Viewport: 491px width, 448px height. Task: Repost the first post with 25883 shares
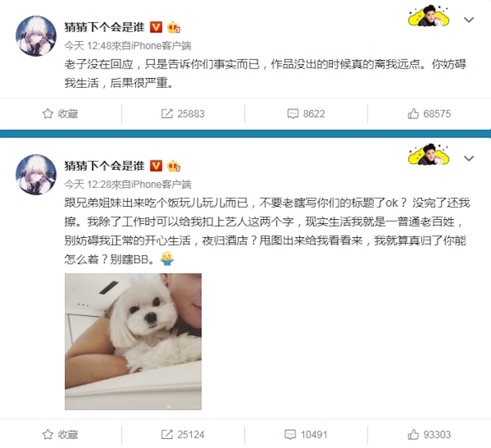point(183,114)
